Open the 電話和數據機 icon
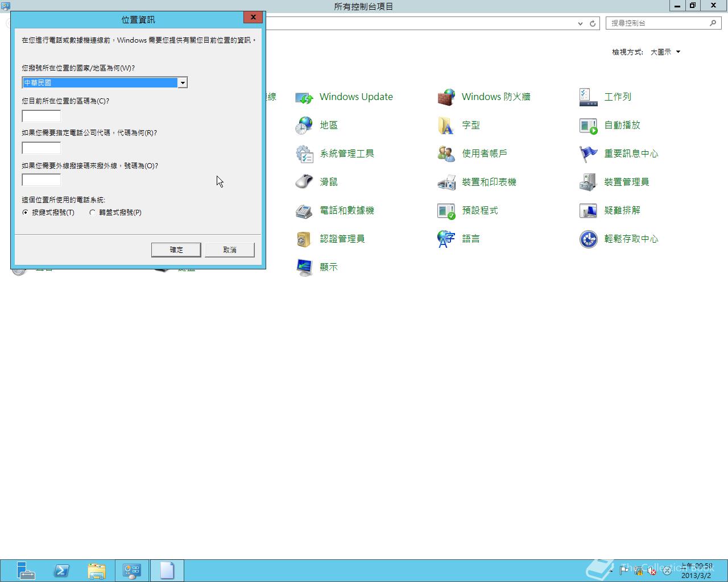Viewport: 728px width, 582px height. click(x=304, y=211)
